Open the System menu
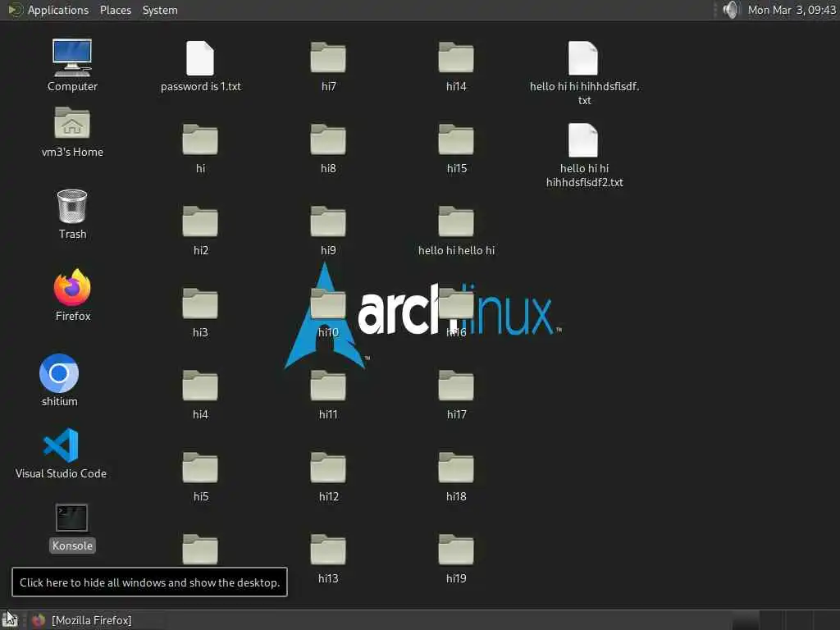Viewport: 840px width, 630px height. (x=160, y=10)
